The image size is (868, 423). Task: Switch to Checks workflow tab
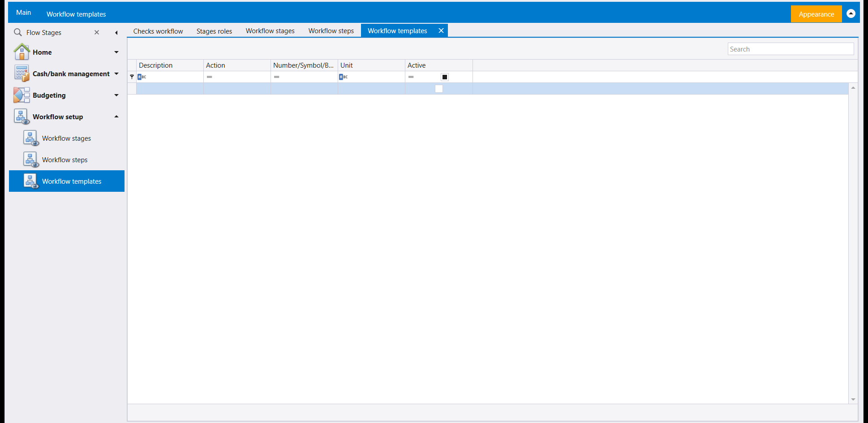pyautogui.click(x=158, y=31)
